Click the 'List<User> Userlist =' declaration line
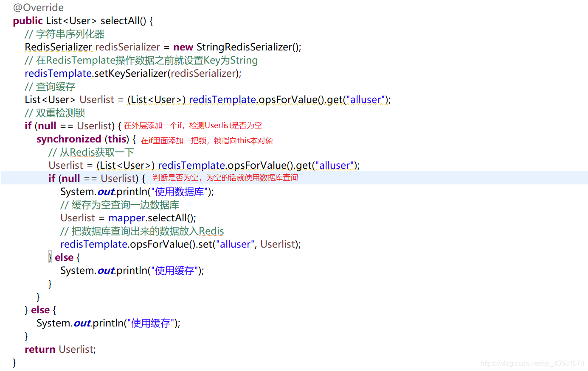Screen dimensions: 588x371 [208, 100]
